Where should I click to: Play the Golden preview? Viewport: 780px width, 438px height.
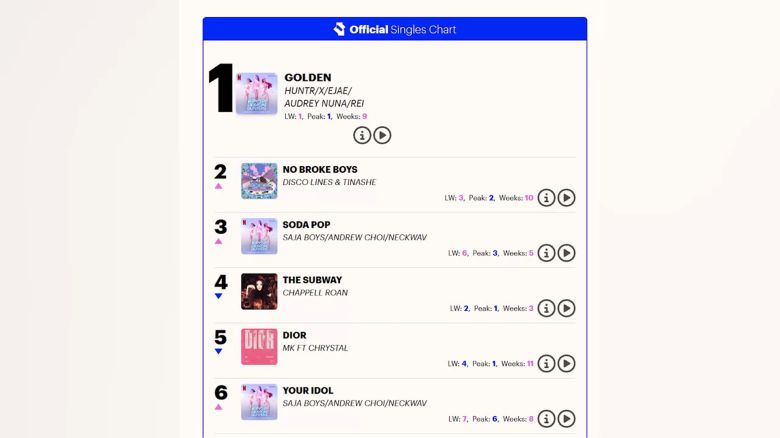(382, 135)
